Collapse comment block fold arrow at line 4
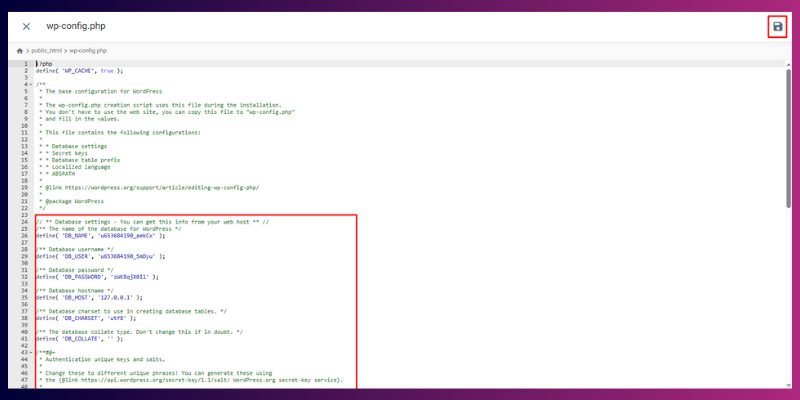This screenshot has height=400, width=800. click(31, 85)
